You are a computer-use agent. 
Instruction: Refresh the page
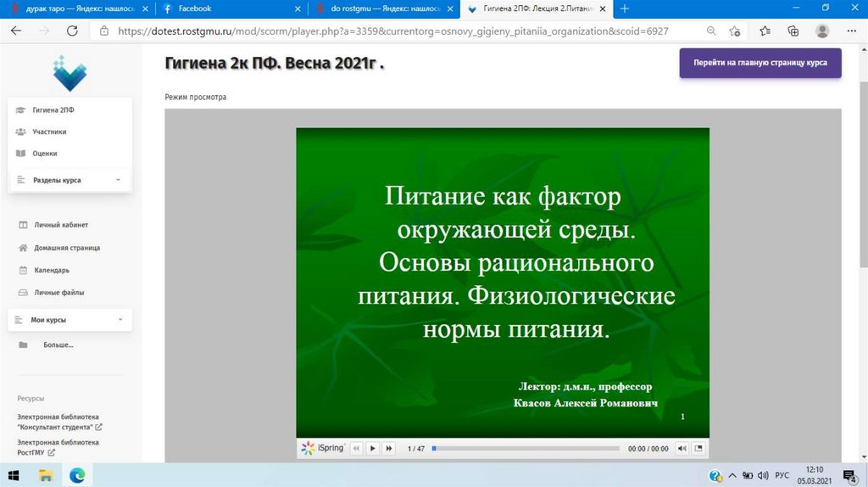click(72, 31)
